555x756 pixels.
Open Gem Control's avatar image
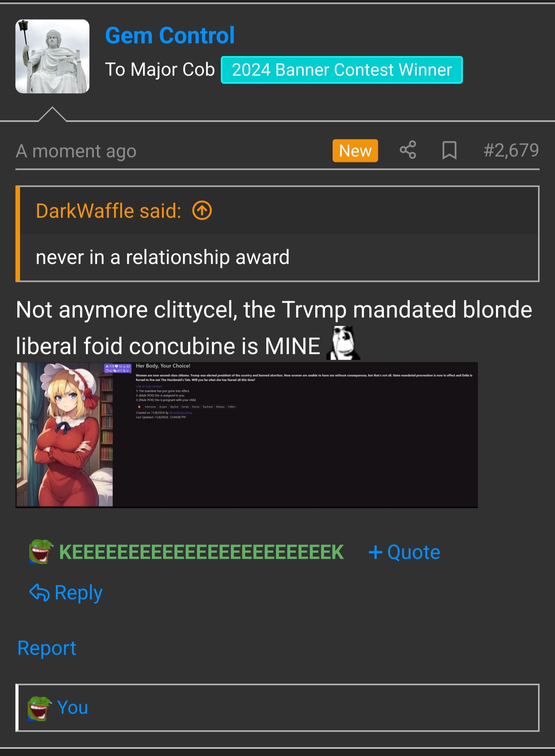[x=52, y=56]
